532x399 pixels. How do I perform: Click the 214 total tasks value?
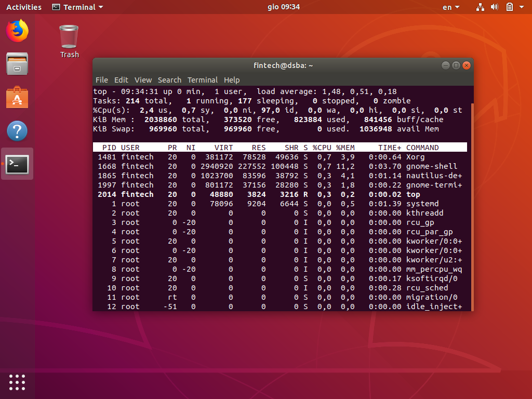(x=132, y=101)
